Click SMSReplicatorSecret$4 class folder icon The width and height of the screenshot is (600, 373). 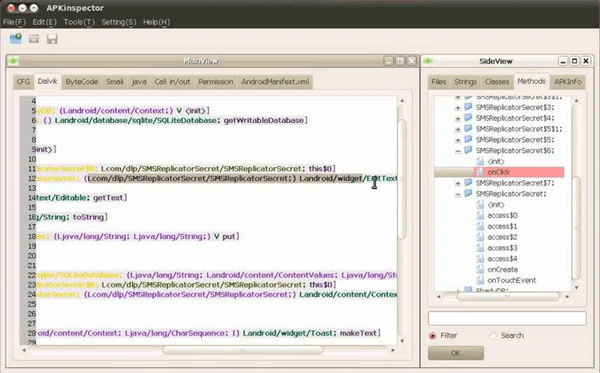pos(468,118)
